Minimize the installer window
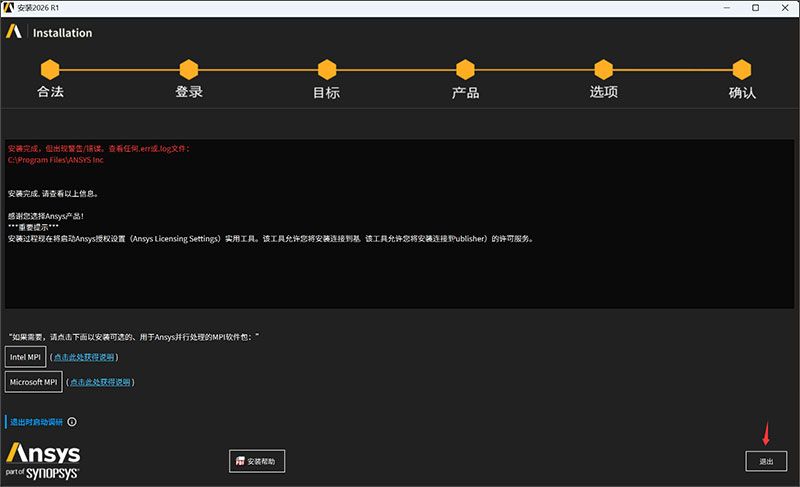The height and width of the screenshot is (487, 800). pyautogui.click(x=727, y=8)
